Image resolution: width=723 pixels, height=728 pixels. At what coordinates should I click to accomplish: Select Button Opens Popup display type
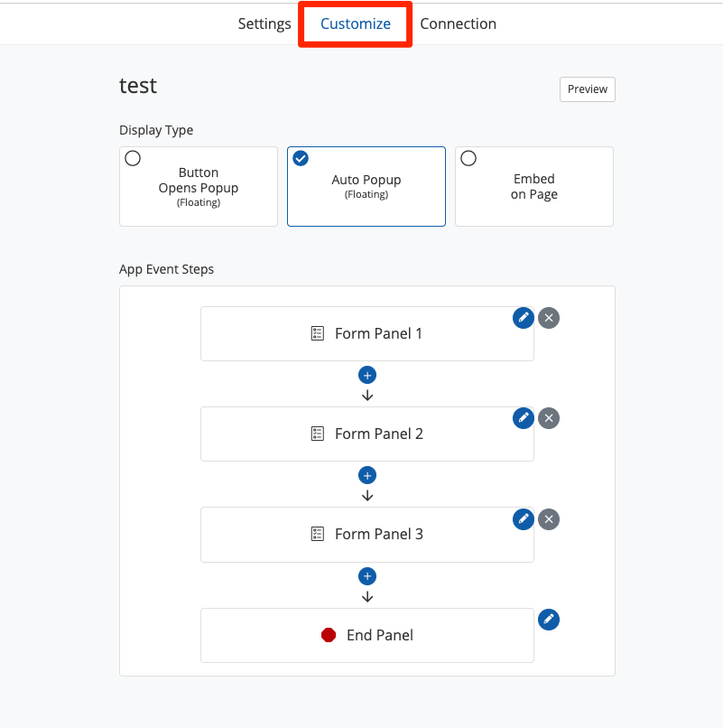199,186
